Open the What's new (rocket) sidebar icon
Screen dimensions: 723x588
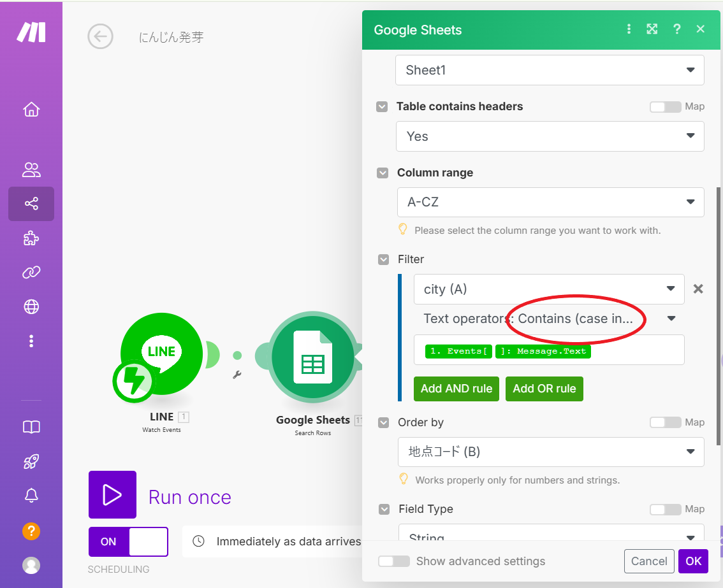31,461
